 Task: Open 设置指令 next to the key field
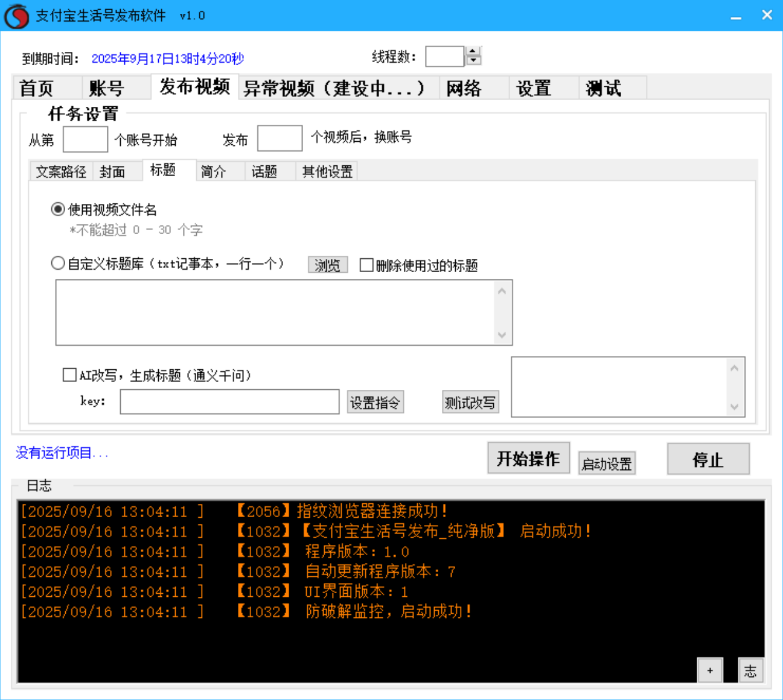pos(376,402)
